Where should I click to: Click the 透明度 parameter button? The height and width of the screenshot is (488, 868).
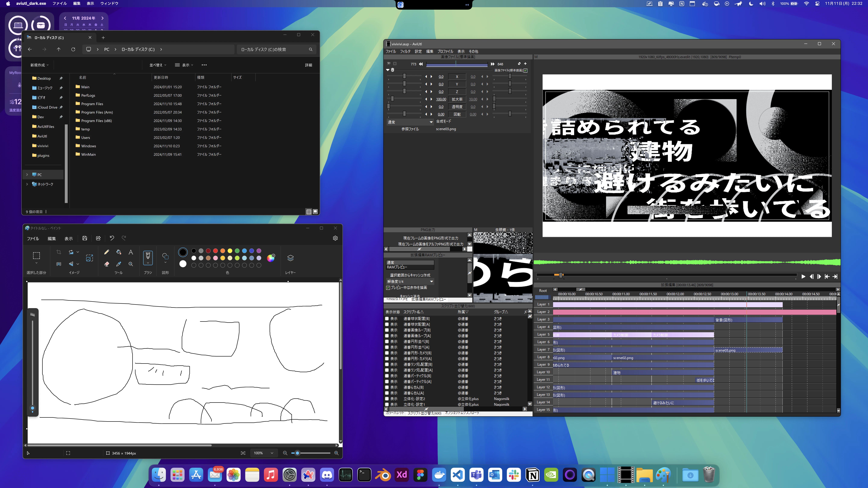click(x=457, y=107)
